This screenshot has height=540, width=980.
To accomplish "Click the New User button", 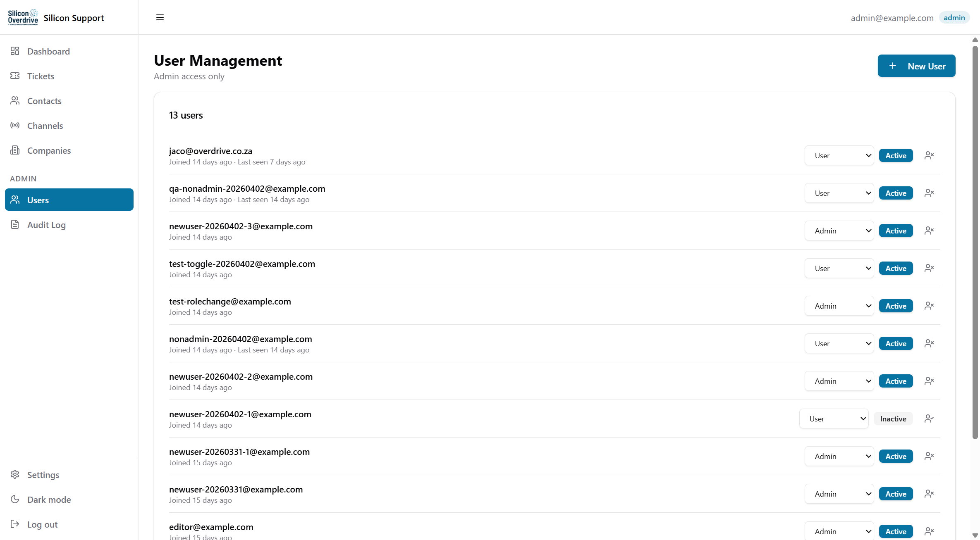I will 916,66.
